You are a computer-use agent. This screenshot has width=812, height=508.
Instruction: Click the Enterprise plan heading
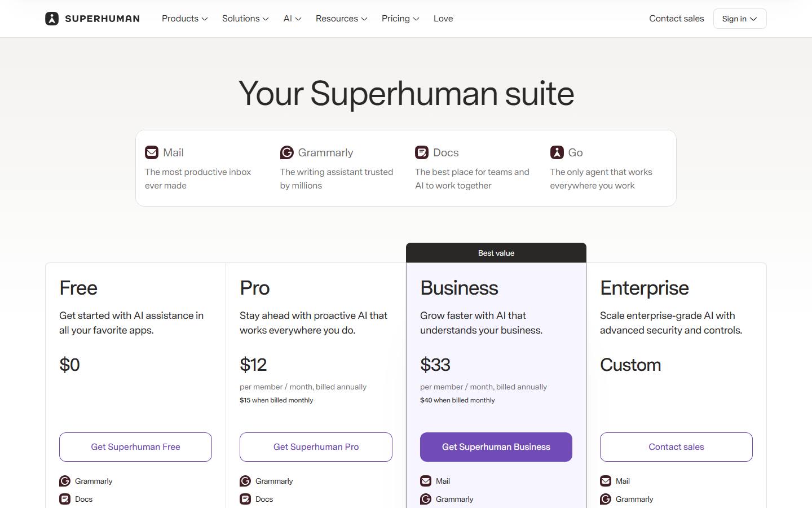[x=645, y=288]
